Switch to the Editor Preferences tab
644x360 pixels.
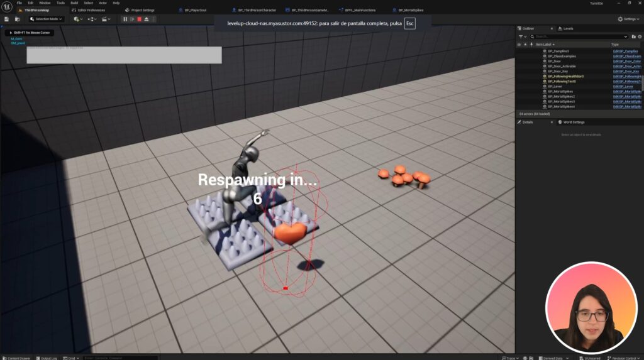(x=88, y=10)
